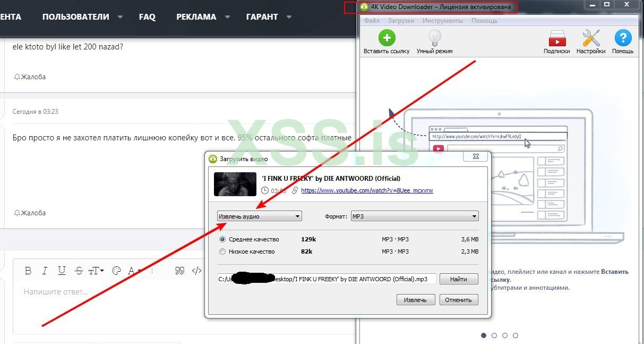The height and width of the screenshot is (344, 644).
Task: Click the blue Помощь question mark icon
Action: pos(623,38)
